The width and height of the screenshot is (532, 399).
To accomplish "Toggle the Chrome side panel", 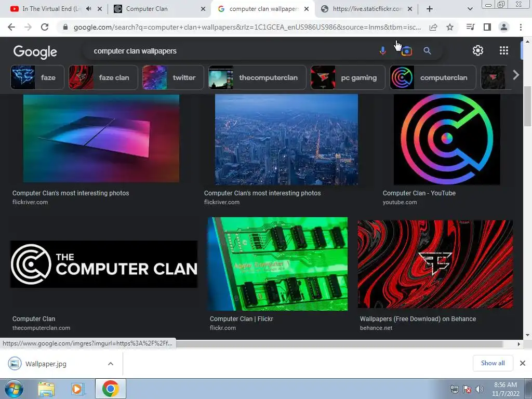I will click(487, 27).
